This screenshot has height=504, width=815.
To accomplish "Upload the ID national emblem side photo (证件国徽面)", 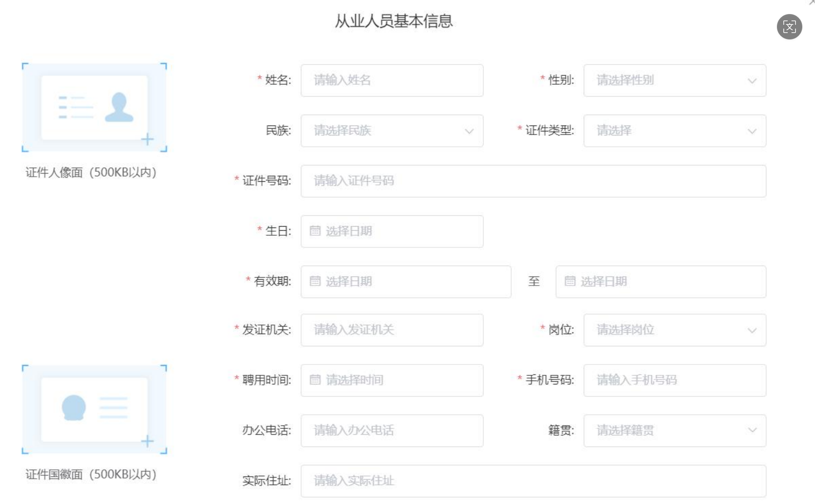I will [94, 409].
